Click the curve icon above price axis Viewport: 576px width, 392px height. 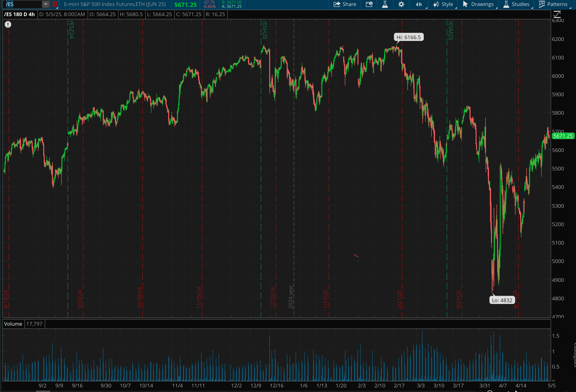click(557, 14)
